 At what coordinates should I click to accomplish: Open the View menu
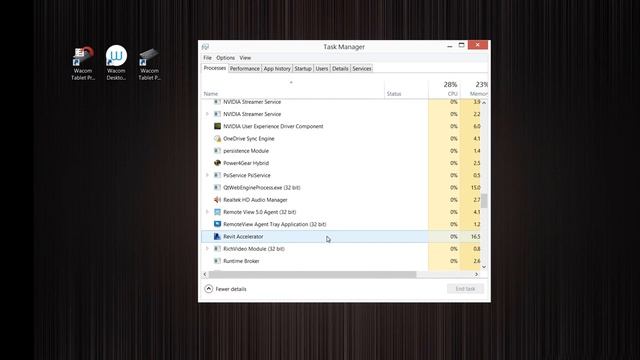pos(245,58)
